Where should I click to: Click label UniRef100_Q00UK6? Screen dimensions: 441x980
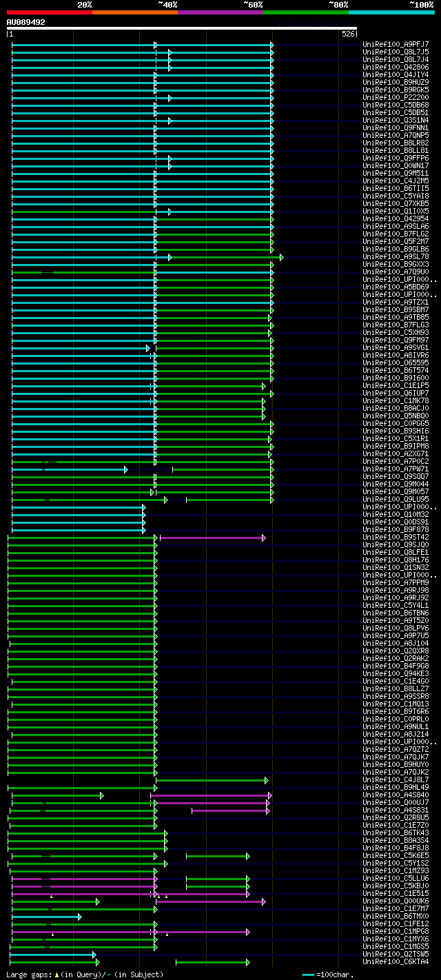click(396, 901)
